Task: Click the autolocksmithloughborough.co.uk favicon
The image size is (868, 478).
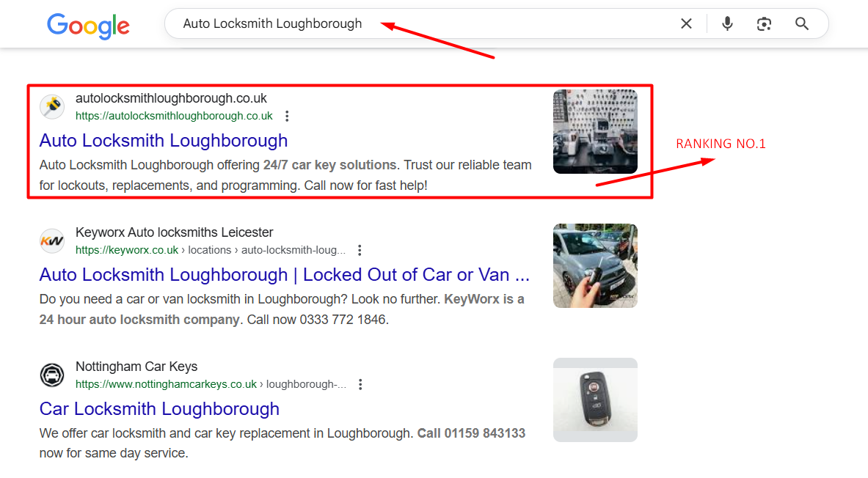Action: [52, 106]
